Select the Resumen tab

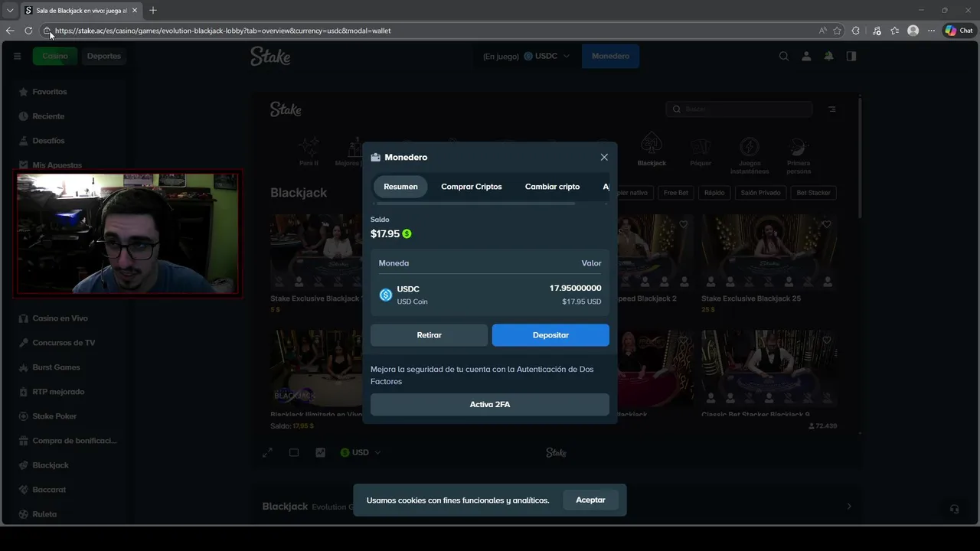click(x=400, y=187)
